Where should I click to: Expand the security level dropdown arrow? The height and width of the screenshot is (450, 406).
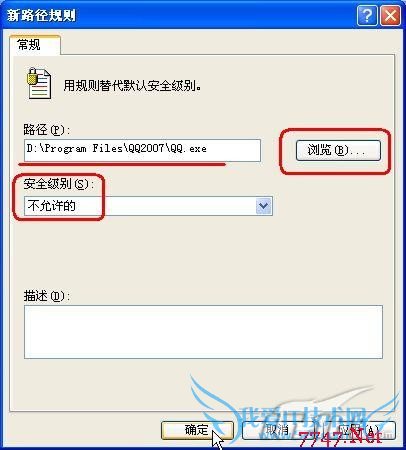coord(264,206)
